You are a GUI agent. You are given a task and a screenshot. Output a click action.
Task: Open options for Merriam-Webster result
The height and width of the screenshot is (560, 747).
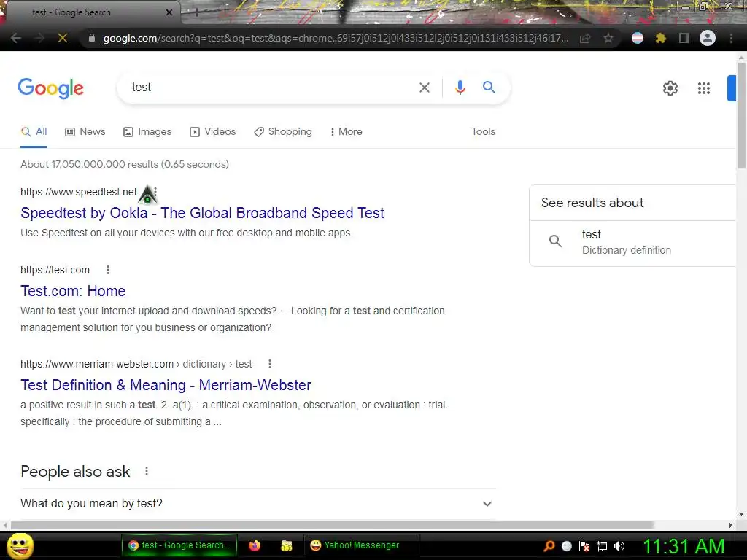(270, 364)
